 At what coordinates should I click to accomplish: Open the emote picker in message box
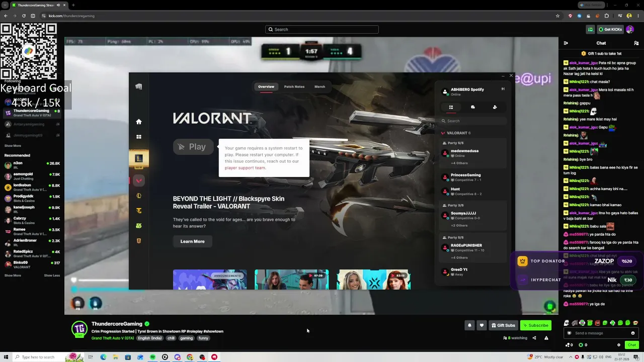(633, 333)
